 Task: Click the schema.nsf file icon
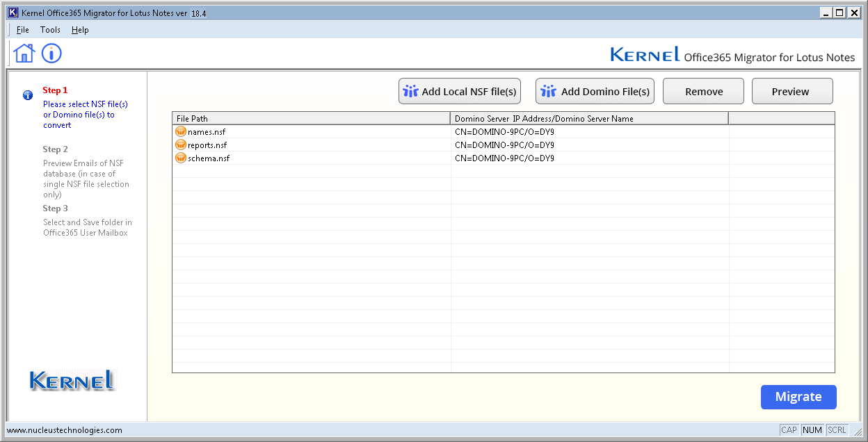pos(181,158)
